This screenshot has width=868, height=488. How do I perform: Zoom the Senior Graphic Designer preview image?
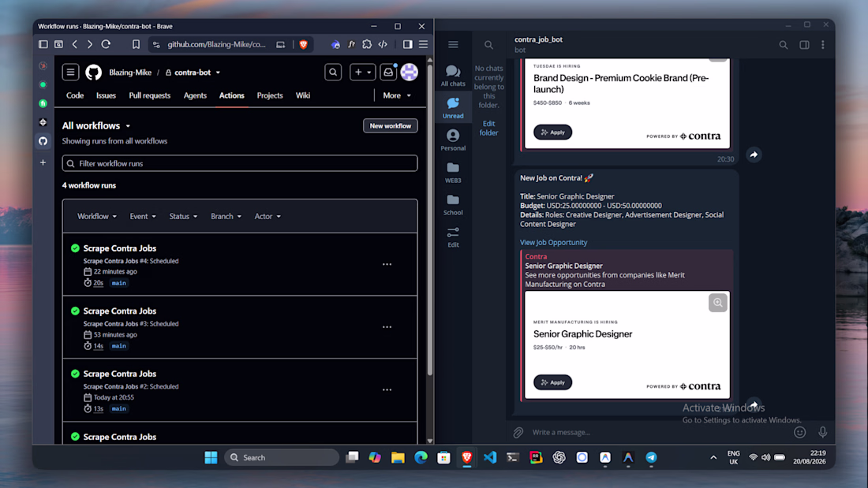point(718,303)
